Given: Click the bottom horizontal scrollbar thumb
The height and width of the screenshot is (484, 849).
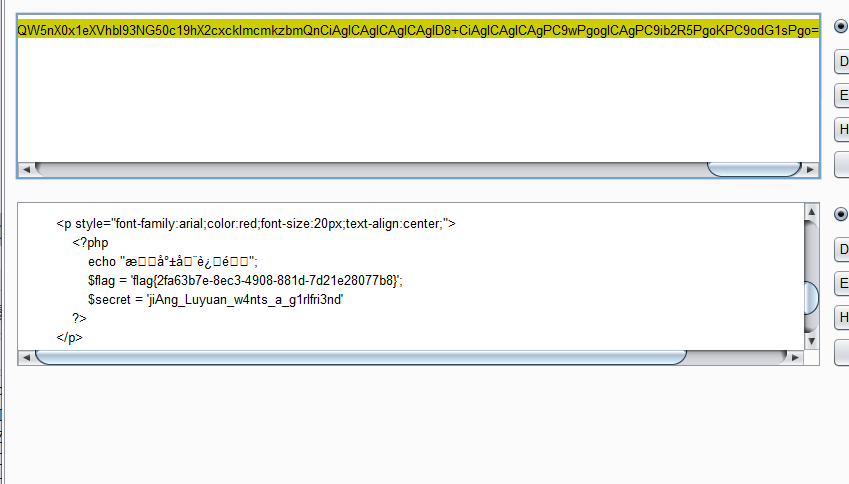Looking at the screenshot, I should tap(360, 357).
